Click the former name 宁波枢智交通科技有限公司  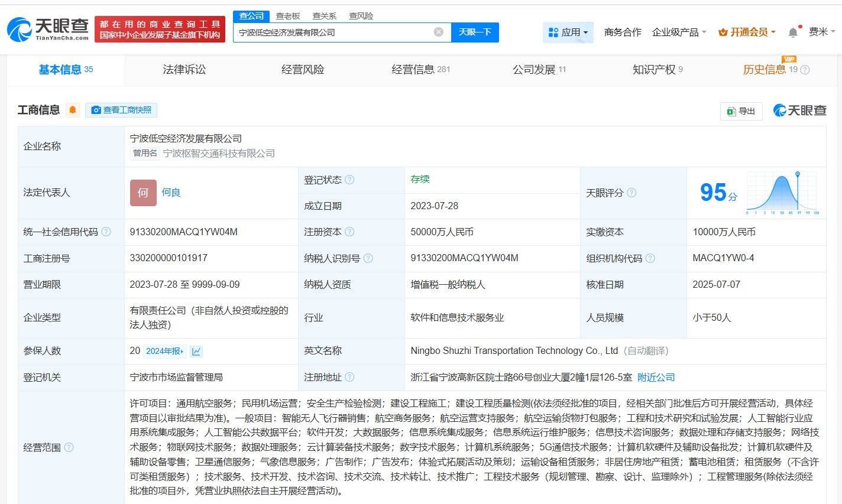[x=219, y=153]
